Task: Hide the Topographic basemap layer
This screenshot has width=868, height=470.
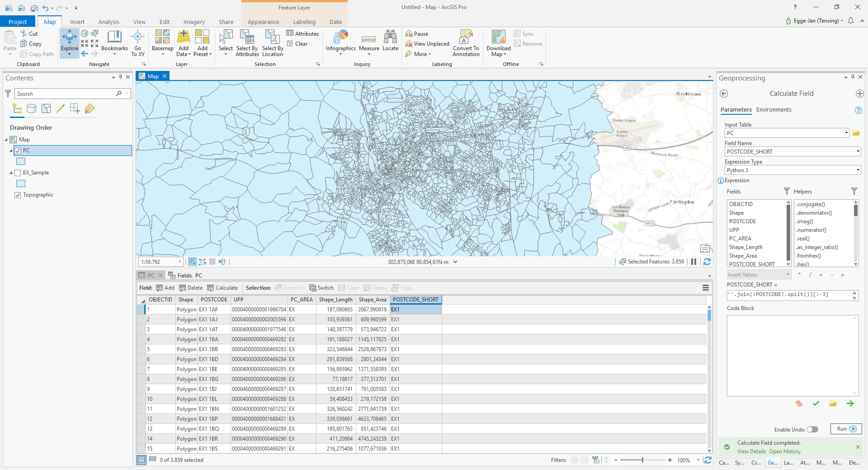Action: click(x=18, y=195)
